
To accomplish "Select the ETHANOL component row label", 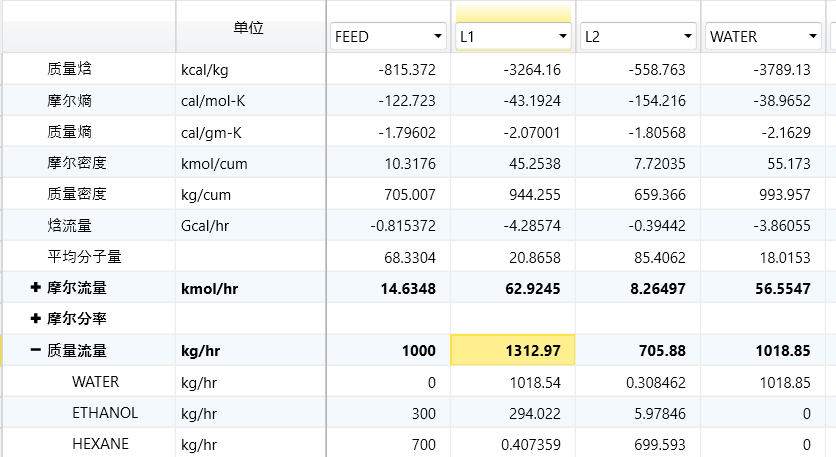I will tap(105, 412).
